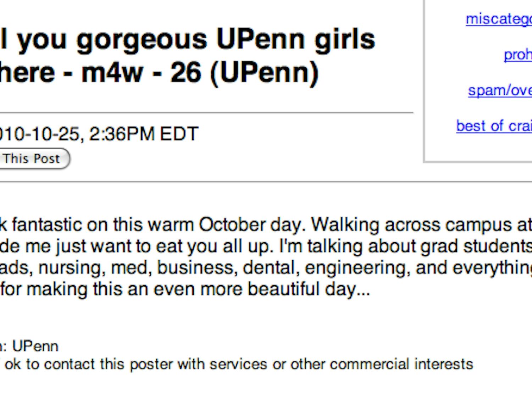Click the word 'October' in post body
Viewport: 532px width, 399px height.
coord(232,225)
